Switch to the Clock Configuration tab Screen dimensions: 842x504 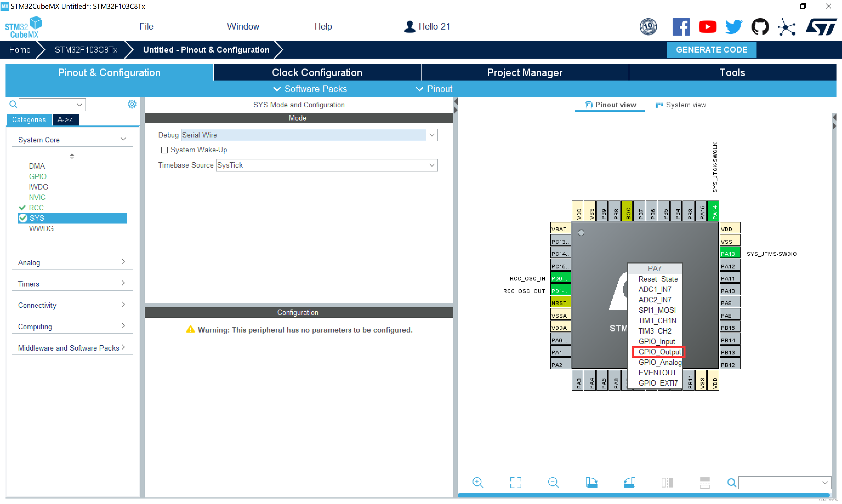(x=317, y=72)
